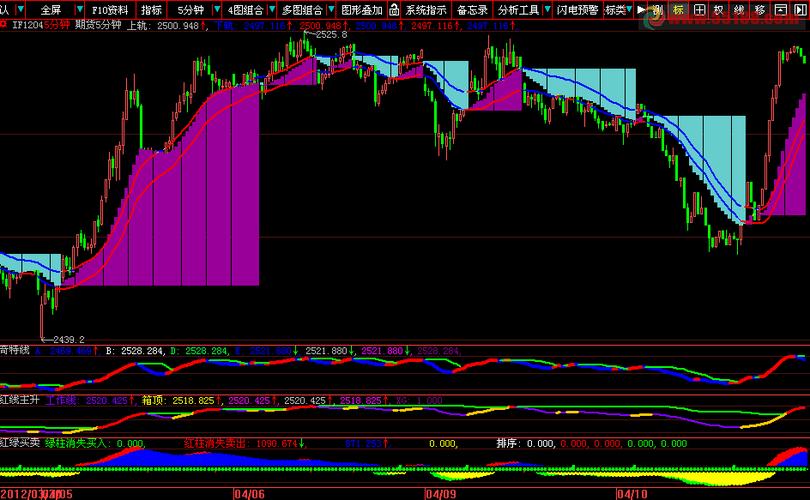Image resolution: width=810 pixels, height=500 pixels.
Task: Choose the 多图组合 layout
Action: (x=302, y=10)
